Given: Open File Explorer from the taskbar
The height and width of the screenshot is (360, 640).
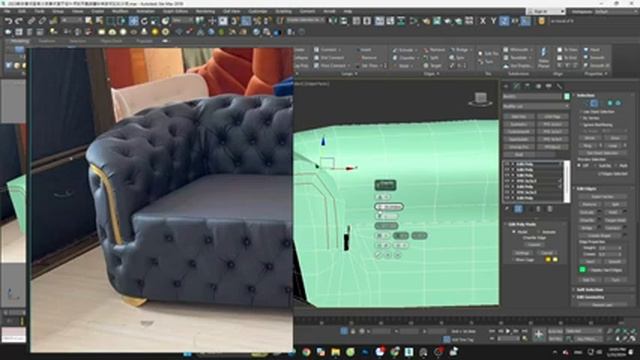Looking at the screenshot, I should pos(336,351).
